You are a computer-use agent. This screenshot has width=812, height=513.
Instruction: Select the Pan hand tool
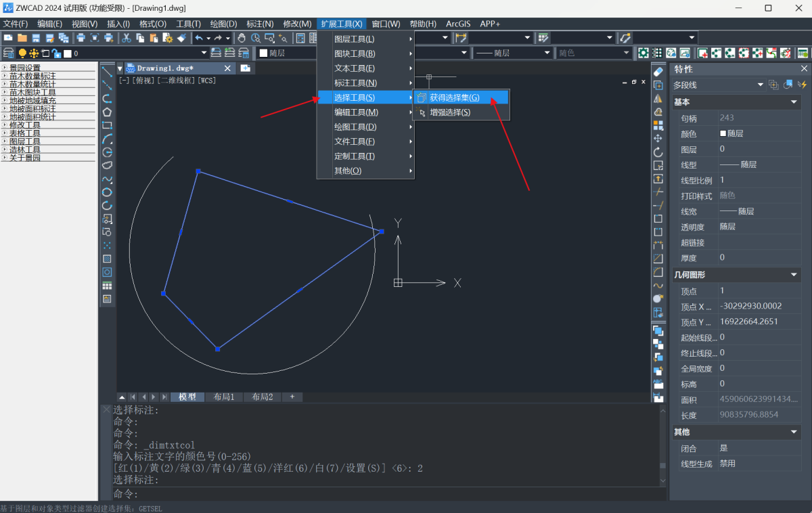[x=242, y=38]
